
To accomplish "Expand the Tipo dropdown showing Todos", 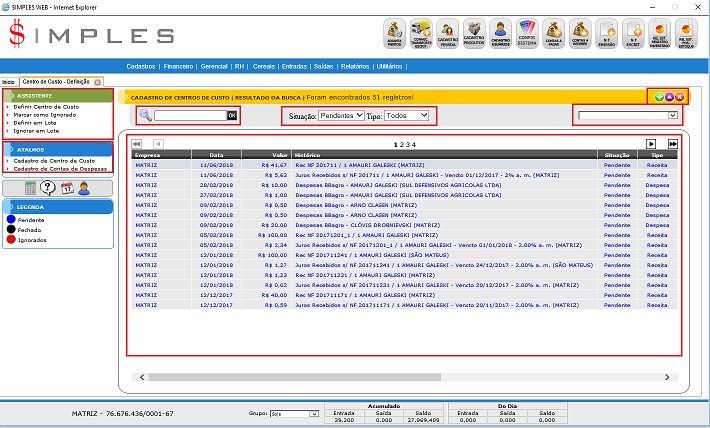I will [x=406, y=116].
